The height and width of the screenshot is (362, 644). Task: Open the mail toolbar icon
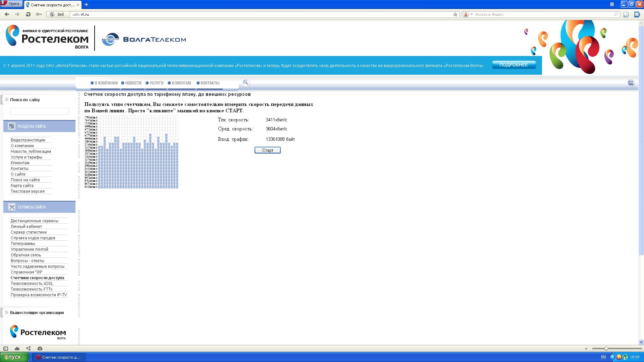pyautogui.click(x=637, y=14)
